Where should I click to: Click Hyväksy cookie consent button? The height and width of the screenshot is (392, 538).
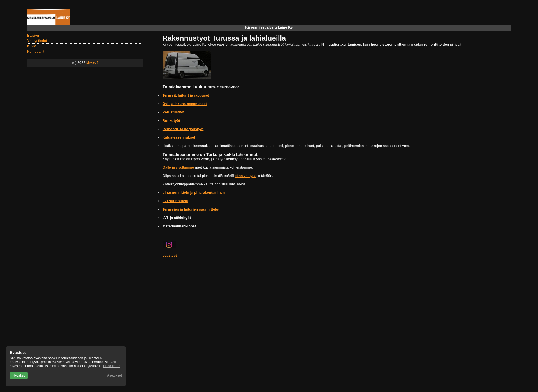pyautogui.click(x=19, y=375)
